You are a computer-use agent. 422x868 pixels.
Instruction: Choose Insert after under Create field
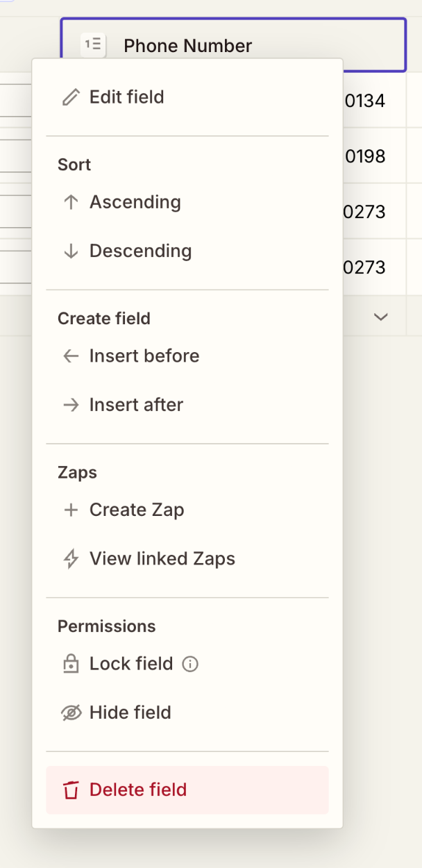pos(136,404)
